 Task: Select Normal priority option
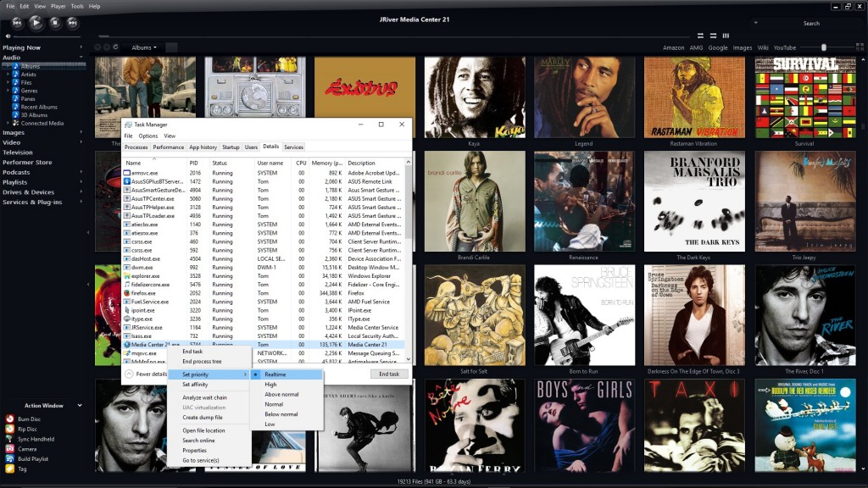coord(287,404)
